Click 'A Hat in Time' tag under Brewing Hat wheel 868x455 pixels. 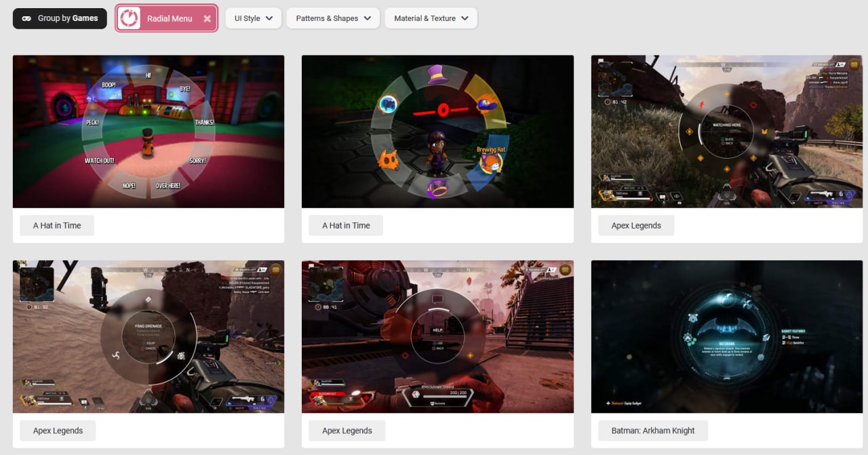[346, 226]
